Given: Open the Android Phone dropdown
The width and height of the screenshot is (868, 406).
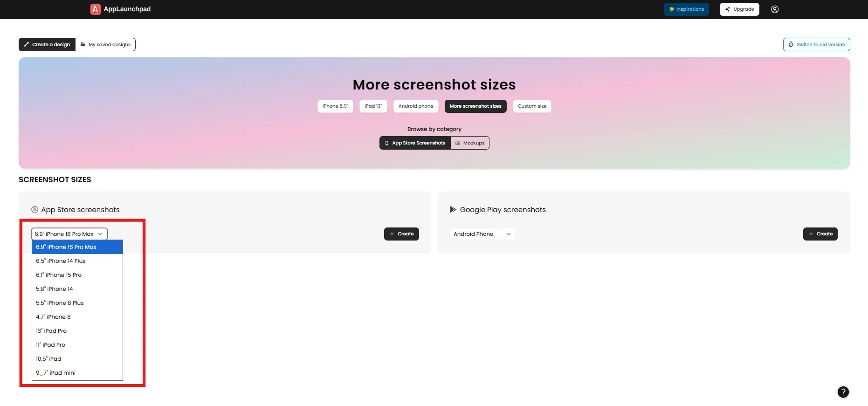Looking at the screenshot, I should point(482,234).
